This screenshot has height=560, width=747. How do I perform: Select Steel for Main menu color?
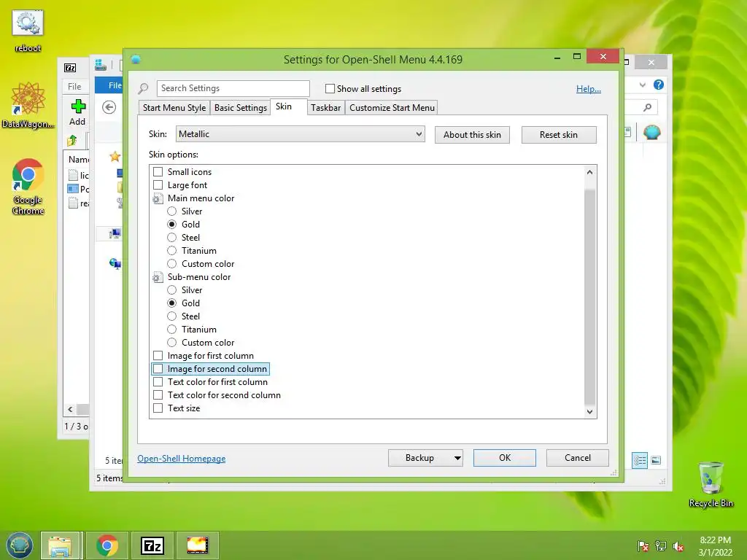(172, 237)
